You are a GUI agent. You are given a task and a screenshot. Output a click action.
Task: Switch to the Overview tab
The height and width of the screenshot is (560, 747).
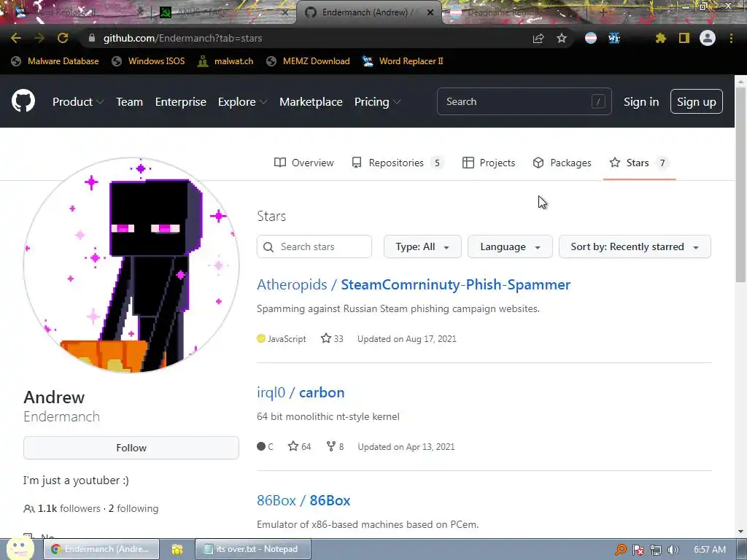click(304, 163)
